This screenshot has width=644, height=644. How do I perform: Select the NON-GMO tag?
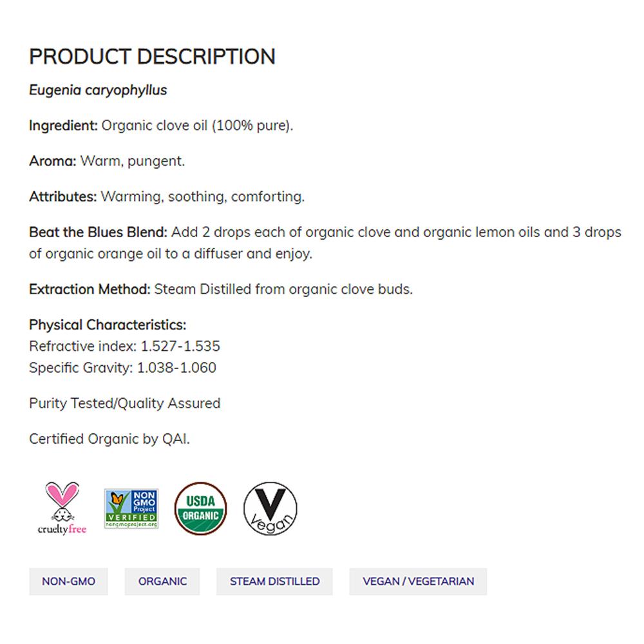[x=68, y=582]
